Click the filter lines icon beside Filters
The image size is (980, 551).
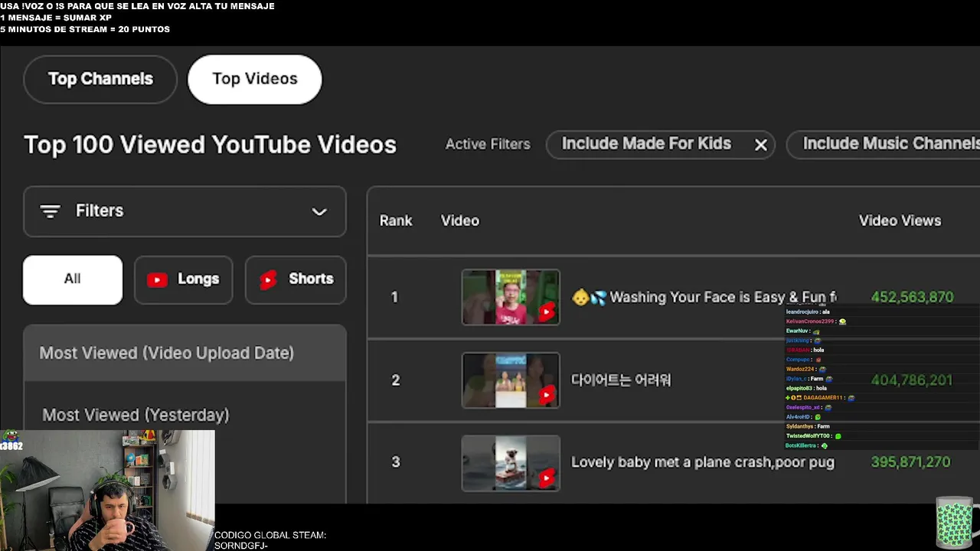pos(51,211)
